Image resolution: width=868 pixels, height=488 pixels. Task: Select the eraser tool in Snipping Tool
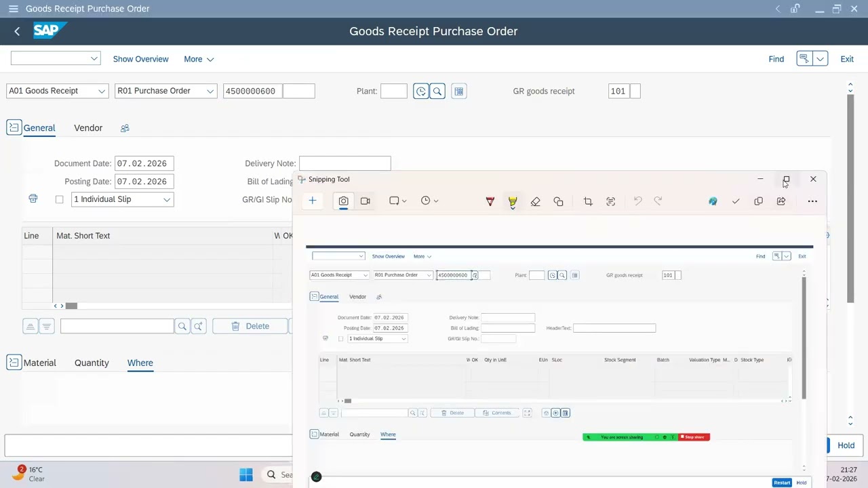tap(535, 201)
